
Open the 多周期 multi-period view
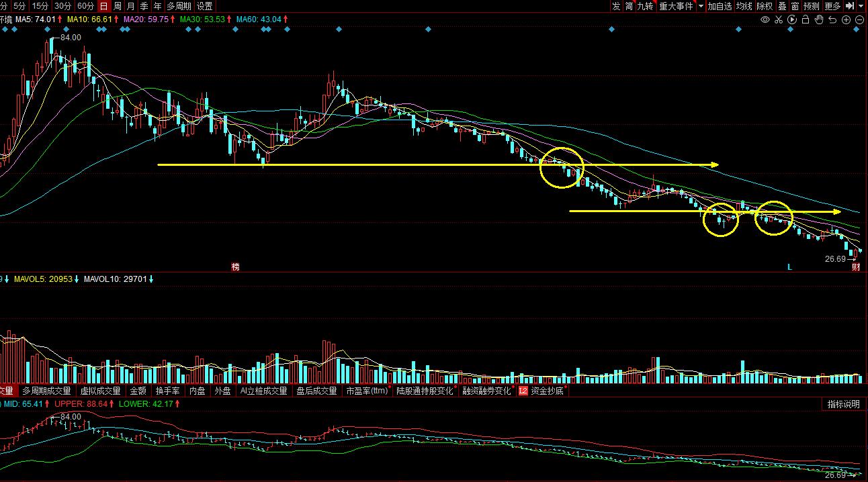point(179,6)
